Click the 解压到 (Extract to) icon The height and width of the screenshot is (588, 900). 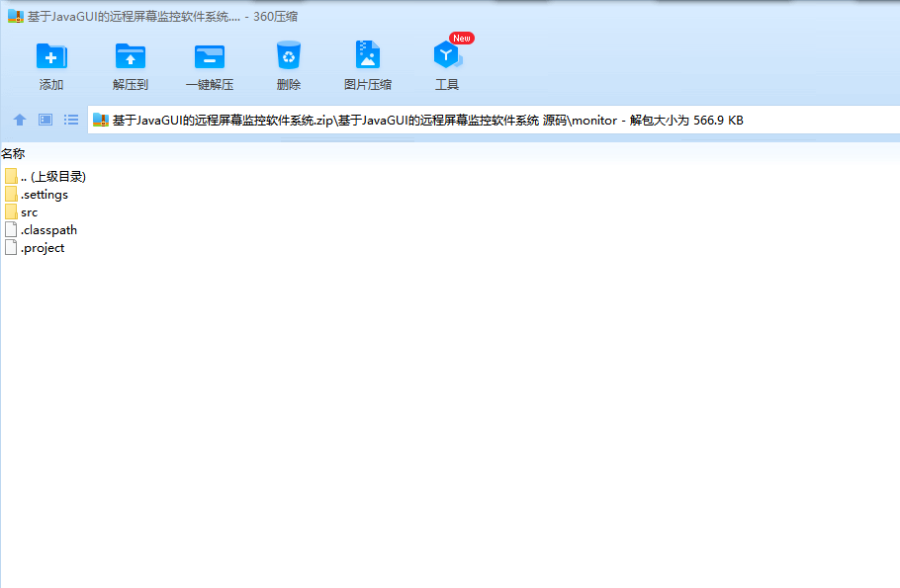point(131,56)
